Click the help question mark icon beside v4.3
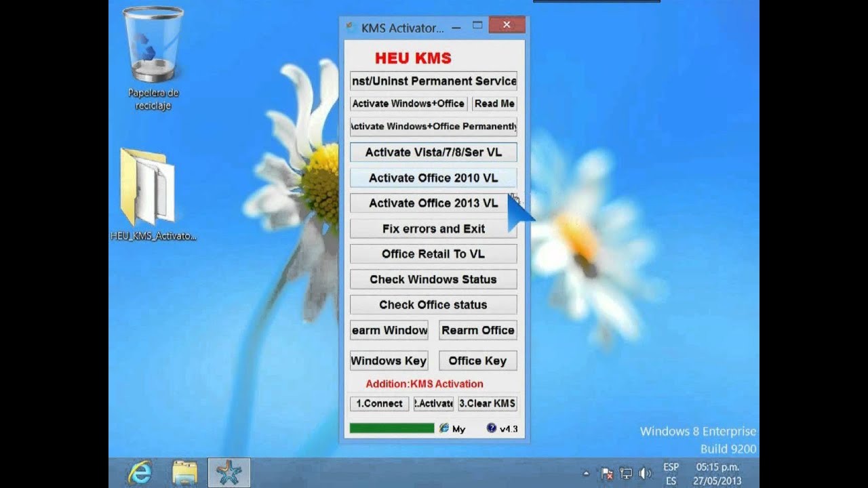This screenshot has height=488, width=868. (x=492, y=428)
